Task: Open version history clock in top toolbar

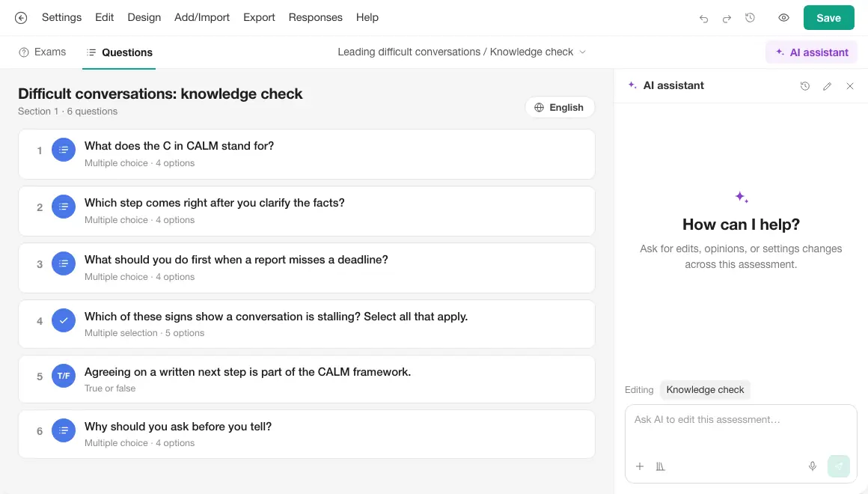Action: click(750, 18)
